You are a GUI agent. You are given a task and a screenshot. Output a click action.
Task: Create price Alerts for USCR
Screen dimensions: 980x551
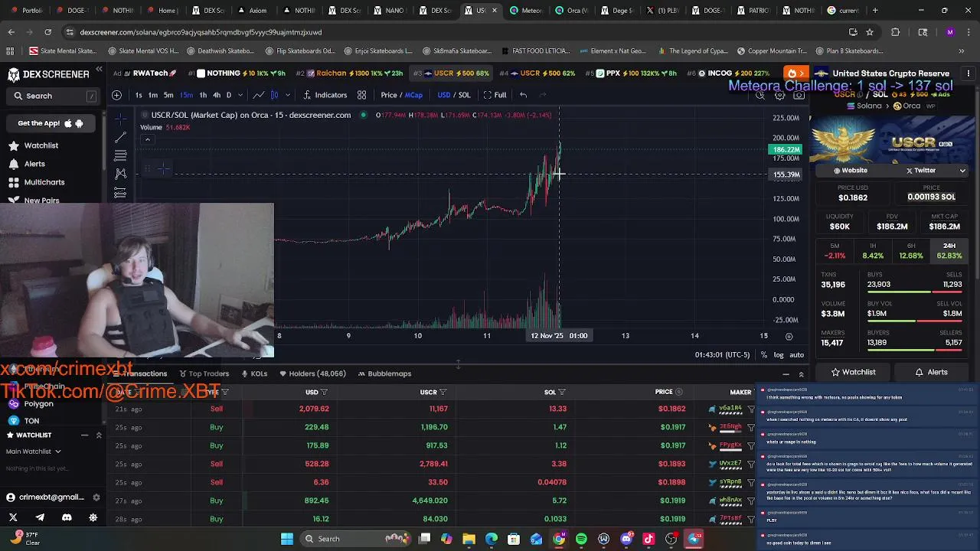[x=932, y=372]
